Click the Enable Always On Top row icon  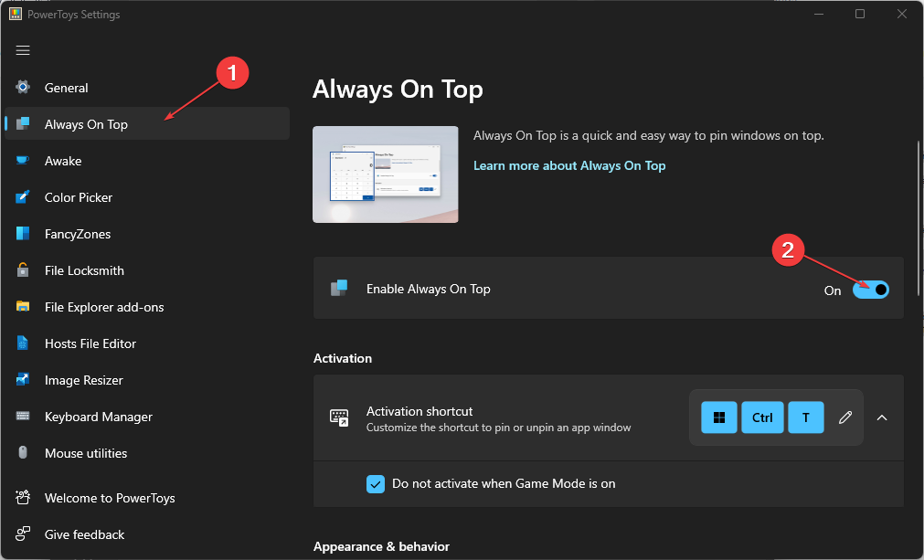point(339,288)
